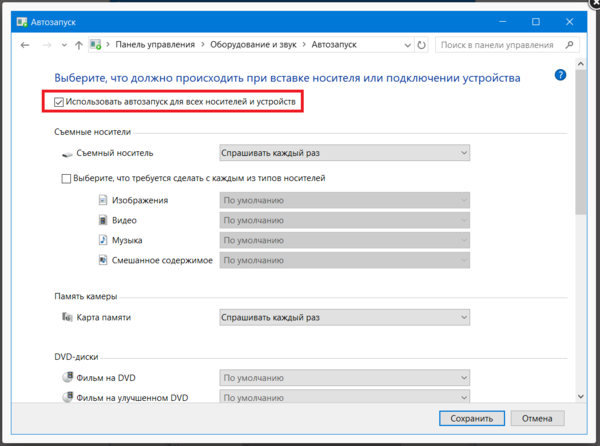
Task: Click the Отмена button
Action: coord(537,418)
